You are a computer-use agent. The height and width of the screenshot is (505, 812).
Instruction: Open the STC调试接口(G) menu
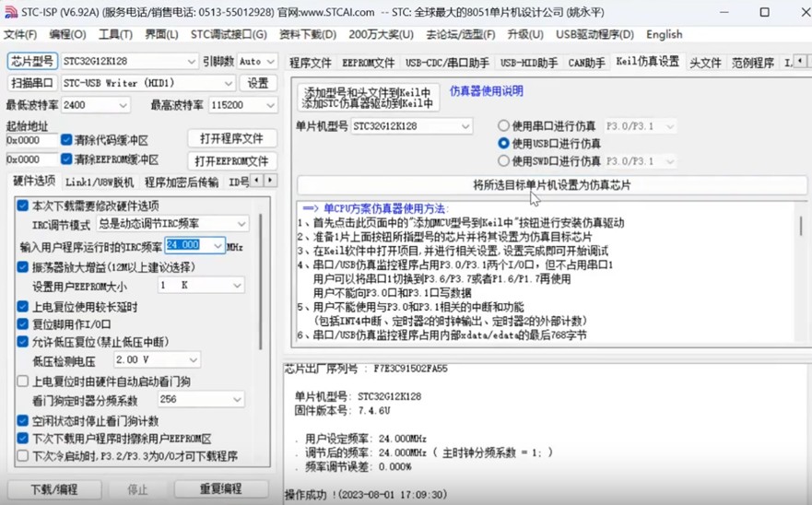(229, 35)
